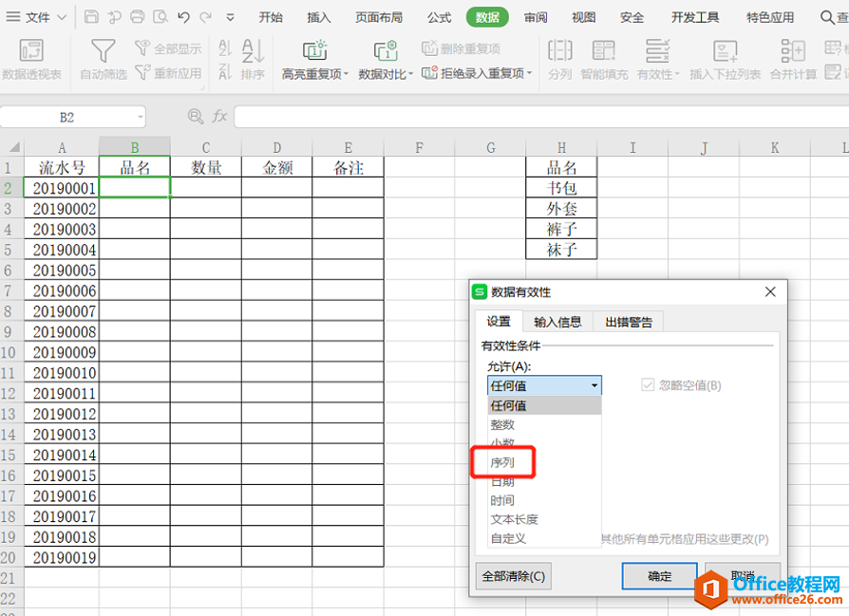Screen dimensions: 849x616
Task: Click the select-all corner of the sheet
Action: [x=12, y=147]
